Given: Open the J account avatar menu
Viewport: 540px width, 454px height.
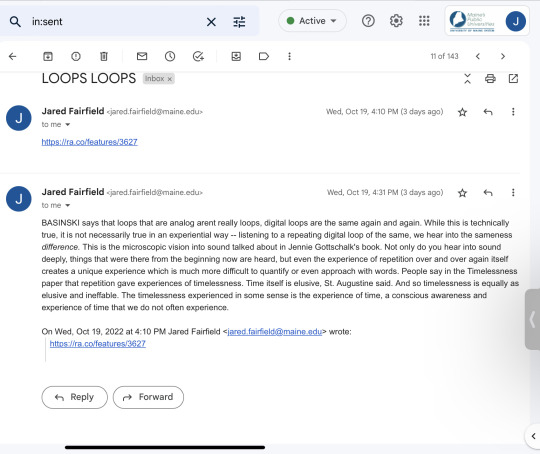Looking at the screenshot, I should point(516,21).
